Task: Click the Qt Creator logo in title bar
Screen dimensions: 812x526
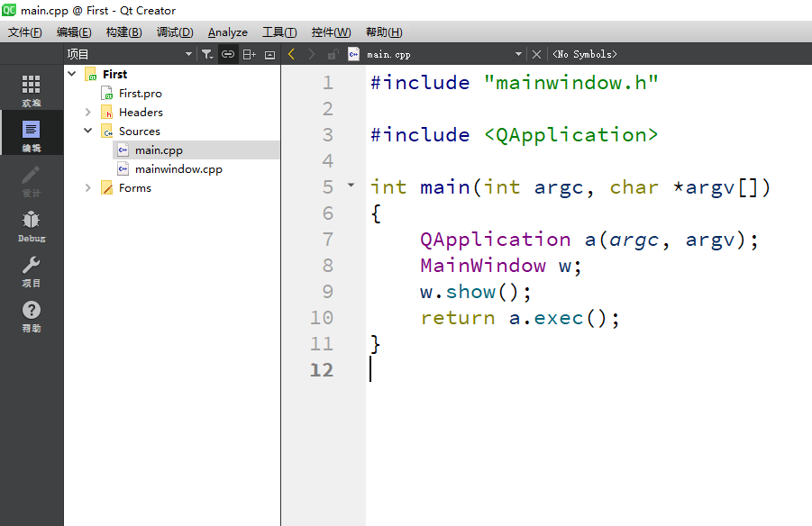Action: pyautogui.click(x=9, y=10)
